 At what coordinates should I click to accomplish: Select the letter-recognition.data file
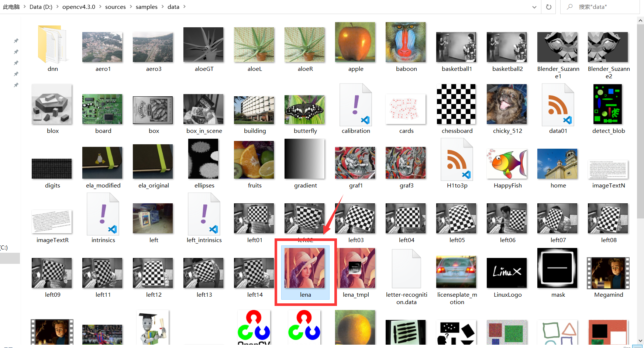[406, 269]
